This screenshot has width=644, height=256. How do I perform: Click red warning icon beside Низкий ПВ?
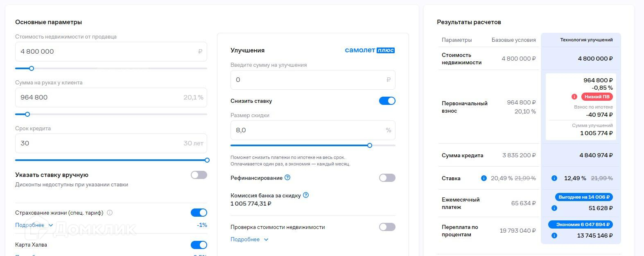coord(574,97)
